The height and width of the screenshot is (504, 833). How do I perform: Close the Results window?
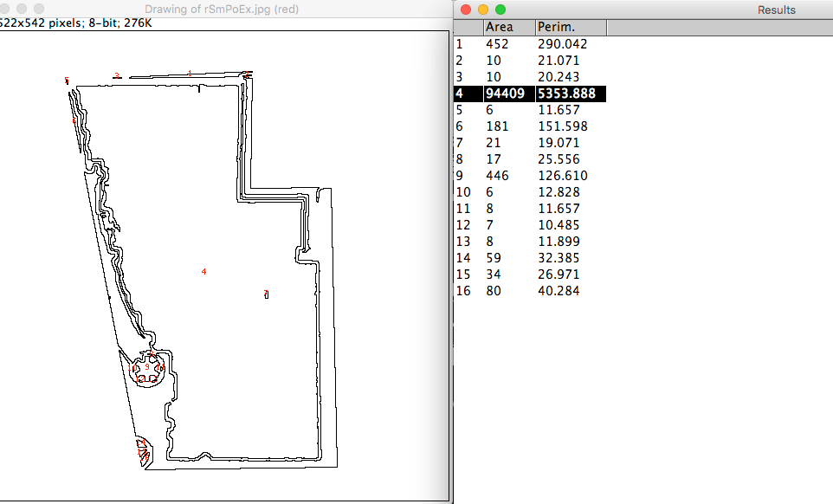pyautogui.click(x=466, y=10)
